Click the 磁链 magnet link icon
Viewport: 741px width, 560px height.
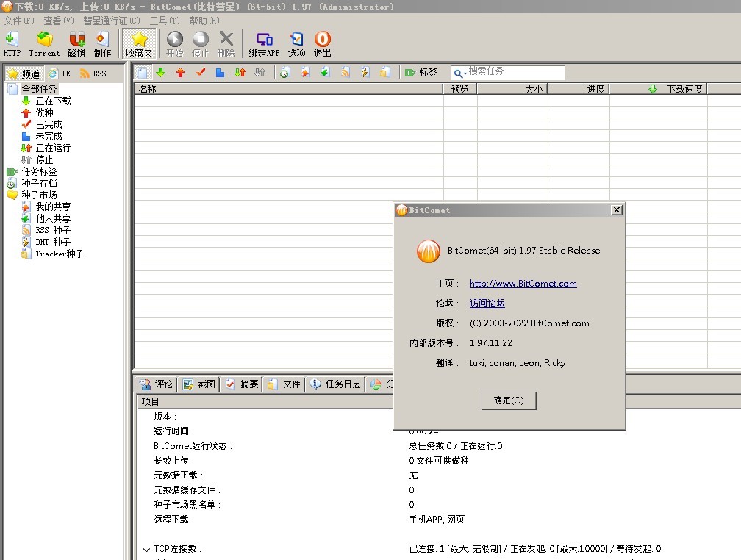pos(76,44)
